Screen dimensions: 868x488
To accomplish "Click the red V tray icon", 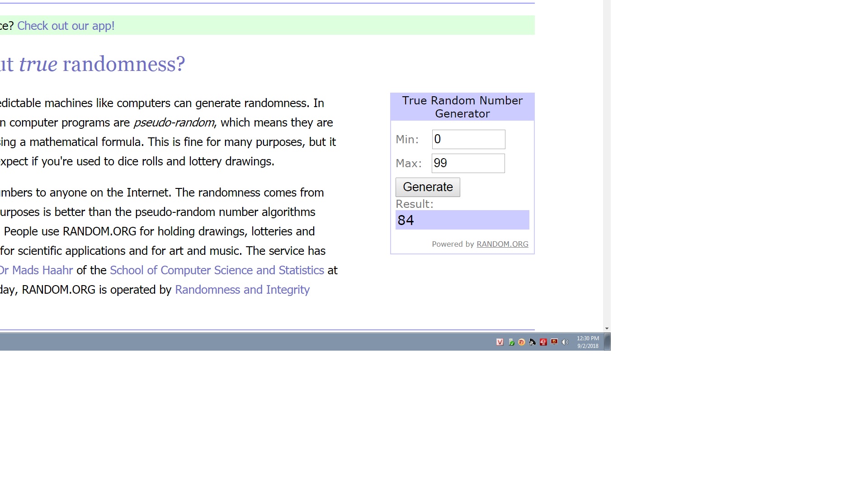I will pos(500,342).
